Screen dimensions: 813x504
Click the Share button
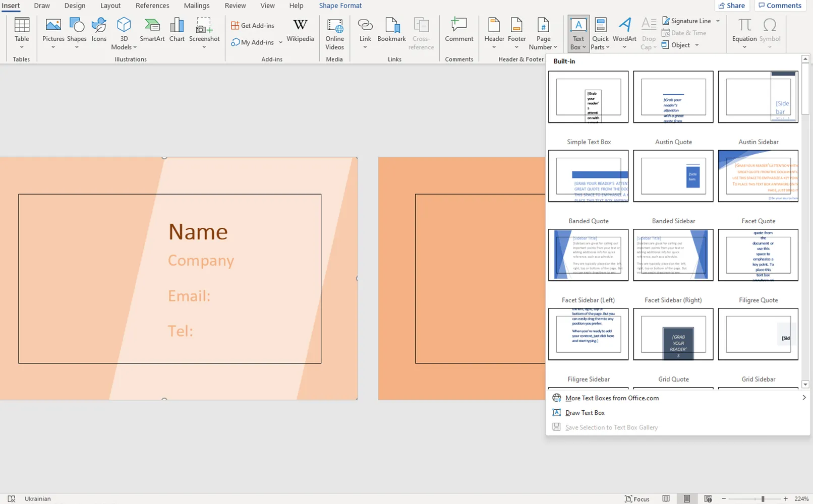pyautogui.click(x=732, y=6)
